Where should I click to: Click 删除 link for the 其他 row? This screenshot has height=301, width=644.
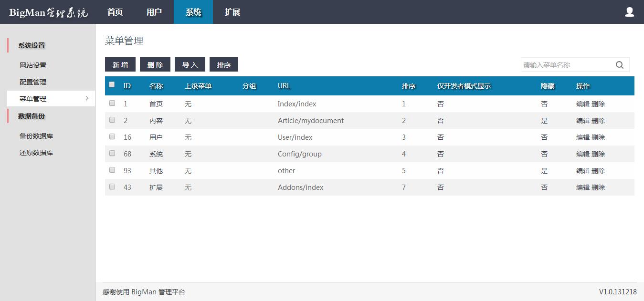coord(598,171)
